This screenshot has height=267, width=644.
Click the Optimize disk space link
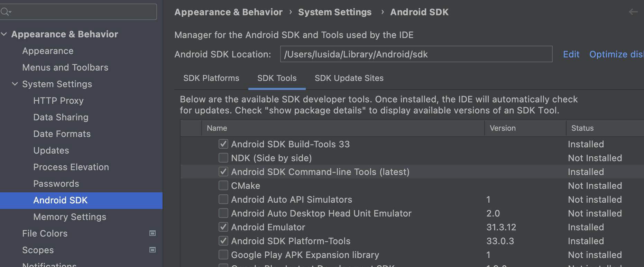coord(616,54)
